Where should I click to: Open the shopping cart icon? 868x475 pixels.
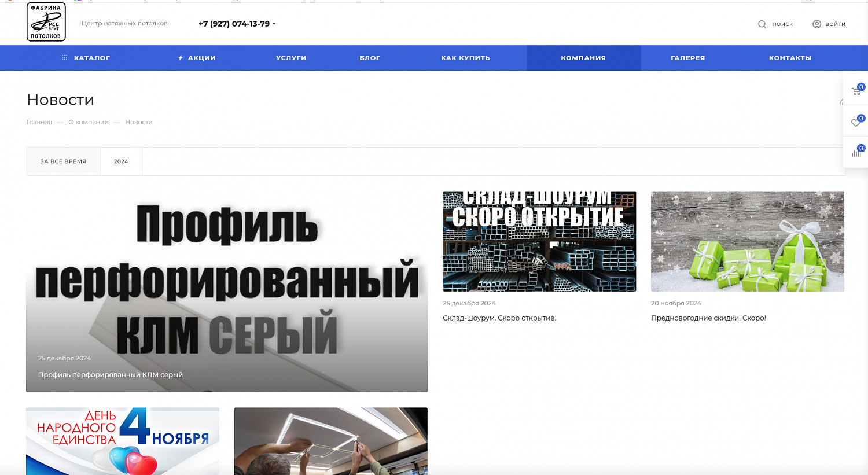click(856, 91)
